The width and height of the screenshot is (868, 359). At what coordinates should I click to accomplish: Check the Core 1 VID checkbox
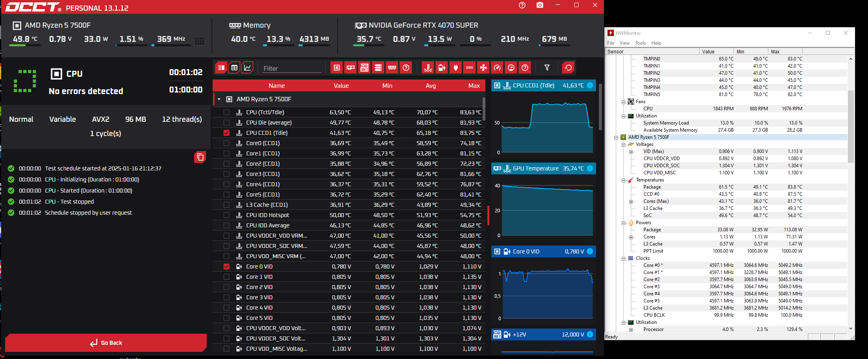(x=226, y=277)
